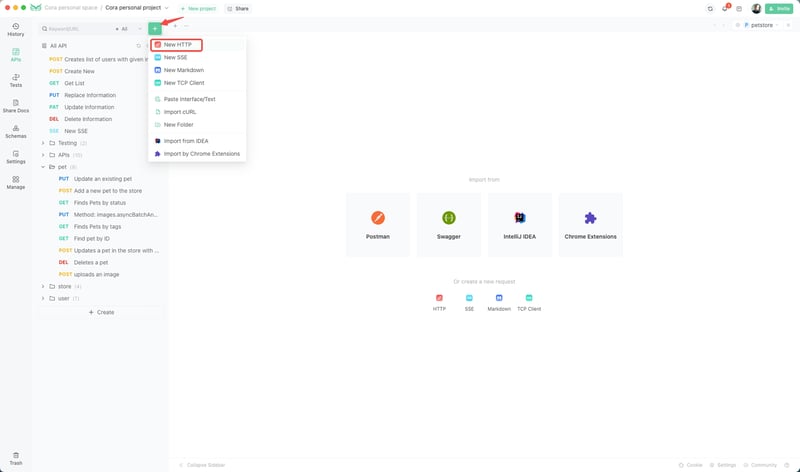
Task: Create a new TCP Client icon
Action: (x=529, y=298)
